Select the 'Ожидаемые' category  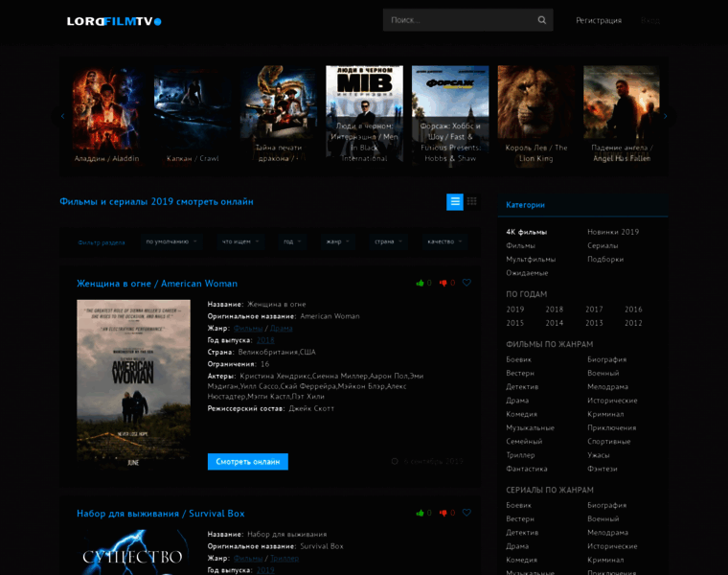[527, 272]
